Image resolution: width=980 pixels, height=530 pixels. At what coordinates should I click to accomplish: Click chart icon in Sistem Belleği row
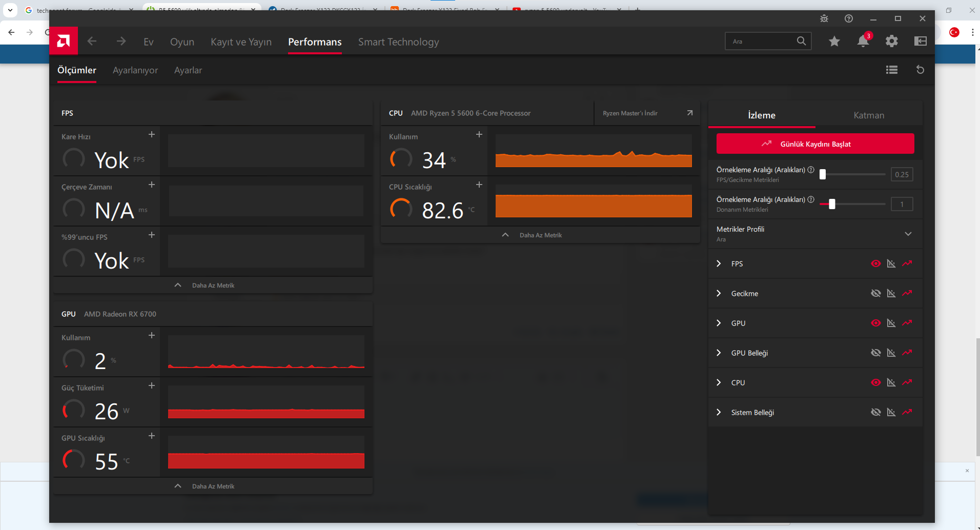[x=891, y=412]
